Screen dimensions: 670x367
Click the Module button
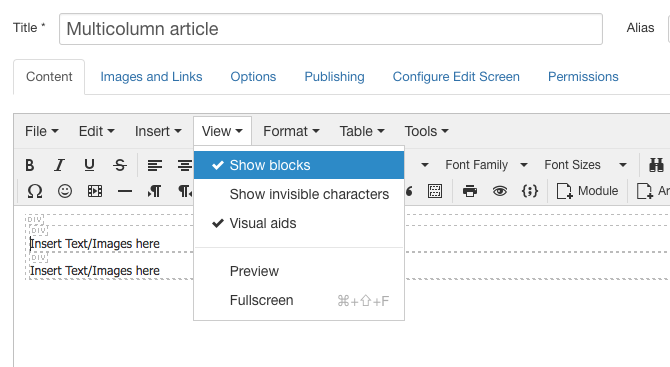pyautogui.click(x=588, y=191)
